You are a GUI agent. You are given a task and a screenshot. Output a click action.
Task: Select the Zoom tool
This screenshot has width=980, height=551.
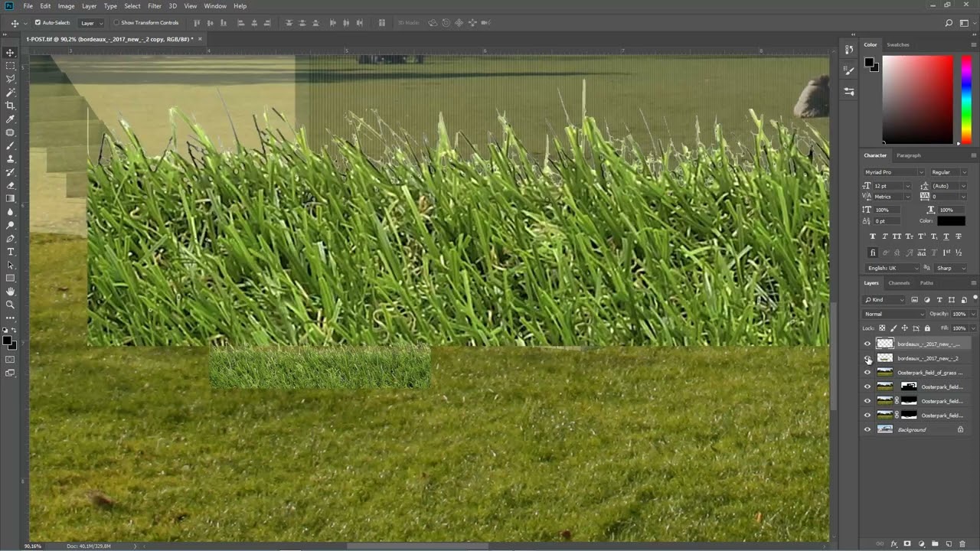[x=10, y=305]
